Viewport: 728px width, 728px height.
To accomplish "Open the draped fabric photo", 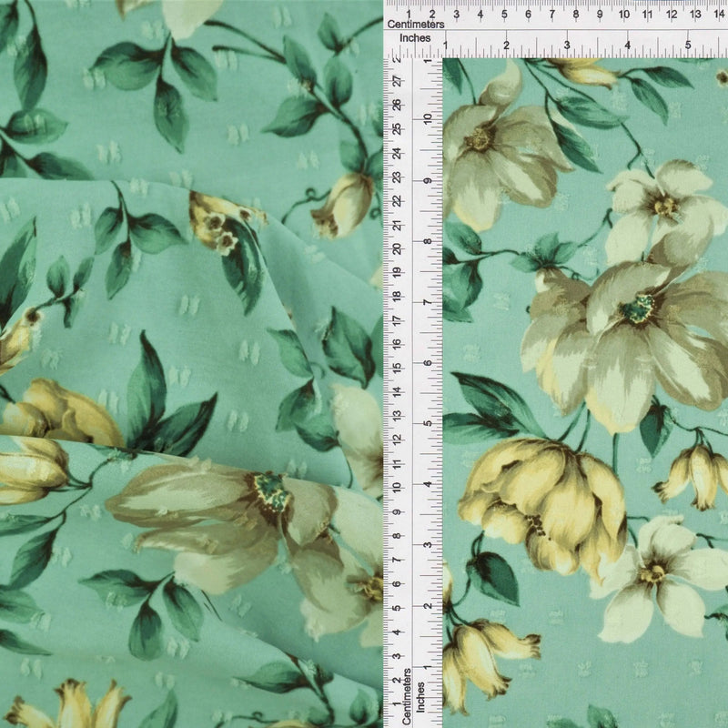I will point(191,364).
